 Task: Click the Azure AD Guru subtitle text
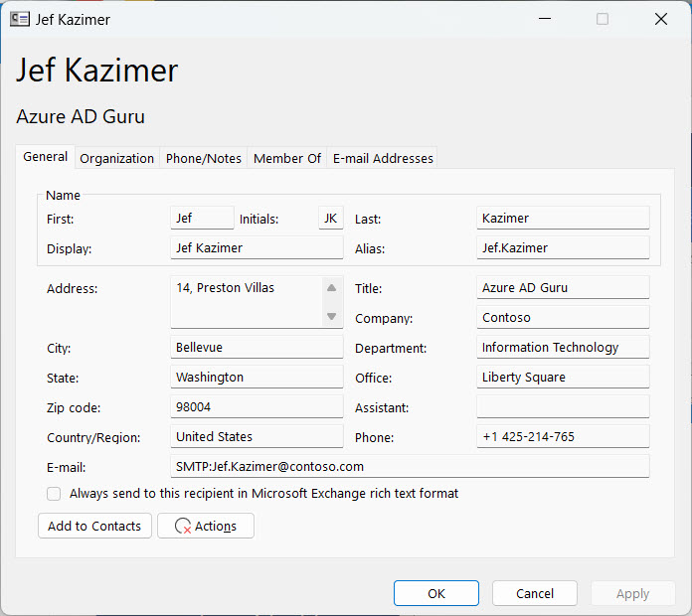81,117
